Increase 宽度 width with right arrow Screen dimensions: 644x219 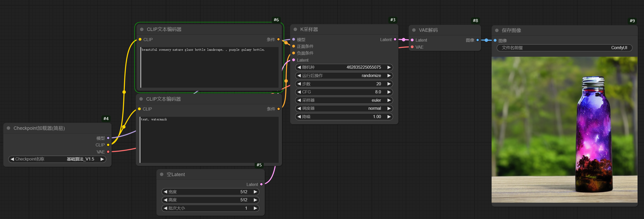pyautogui.click(x=255, y=192)
